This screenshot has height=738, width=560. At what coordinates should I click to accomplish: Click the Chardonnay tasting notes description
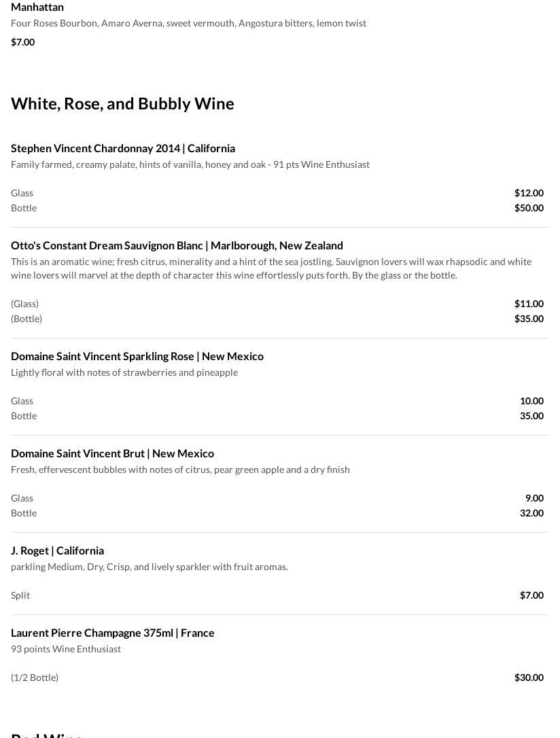click(x=190, y=164)
